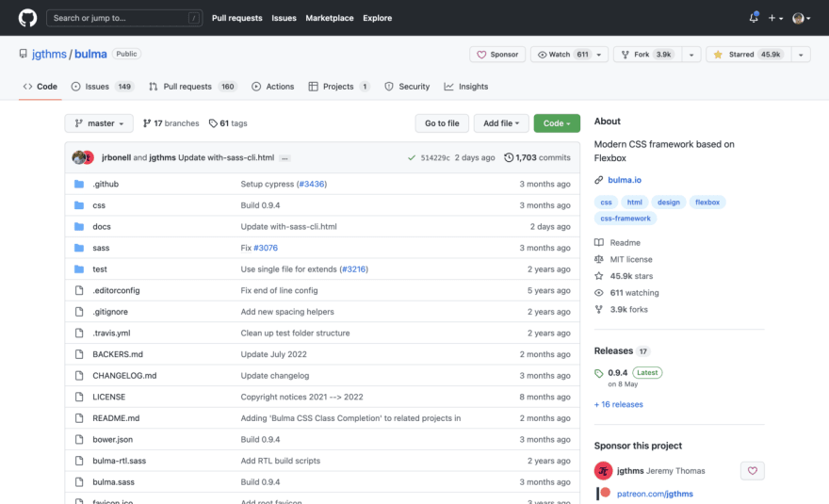Viewport: 829px width, 504px height.
Task: Open the 61 tags link
Action: pos(228,123)
